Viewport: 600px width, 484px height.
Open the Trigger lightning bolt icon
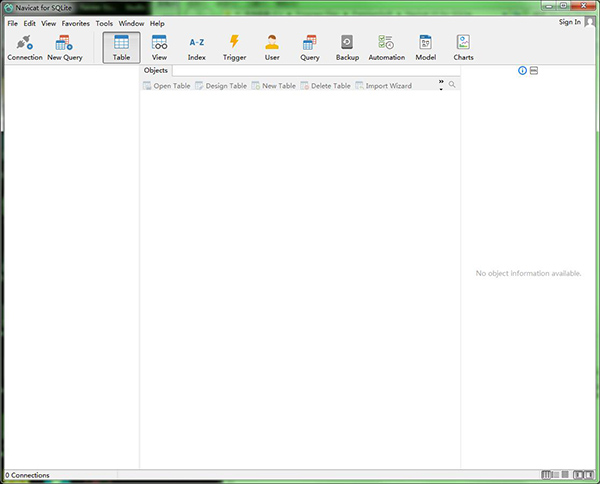click(235, 48)
